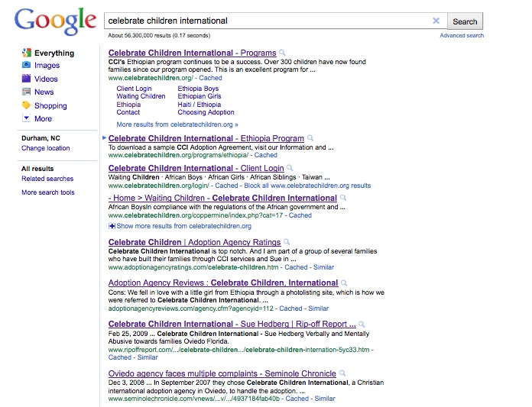
Task: Open Celebrate Children | Adoption Agency Ratings
Action: (x=194, y=242)
